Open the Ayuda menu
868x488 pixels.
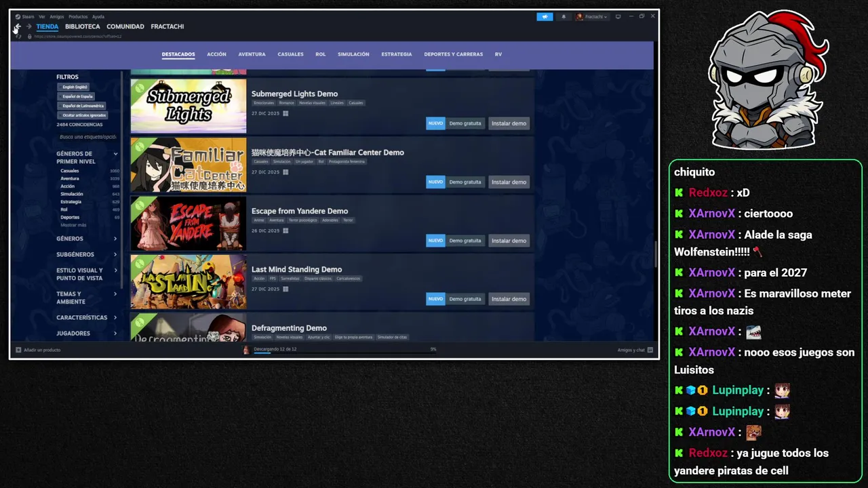click(98, 16)
